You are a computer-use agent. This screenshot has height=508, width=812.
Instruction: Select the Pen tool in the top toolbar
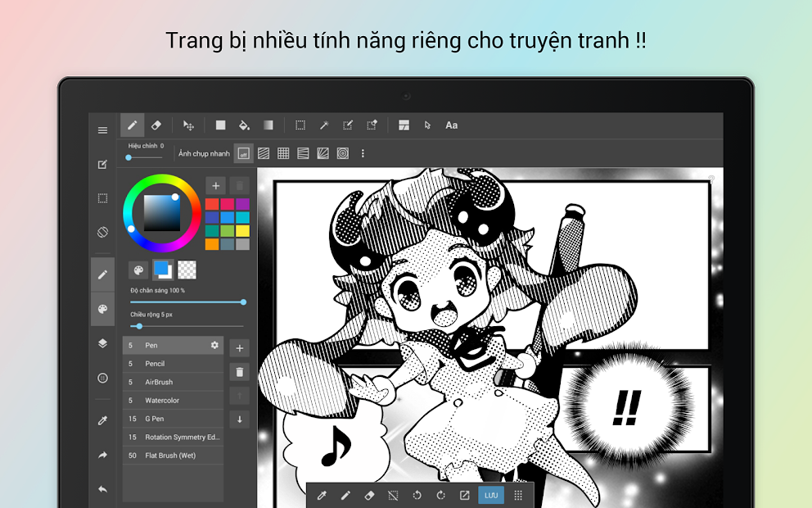(x=132, y=125)
